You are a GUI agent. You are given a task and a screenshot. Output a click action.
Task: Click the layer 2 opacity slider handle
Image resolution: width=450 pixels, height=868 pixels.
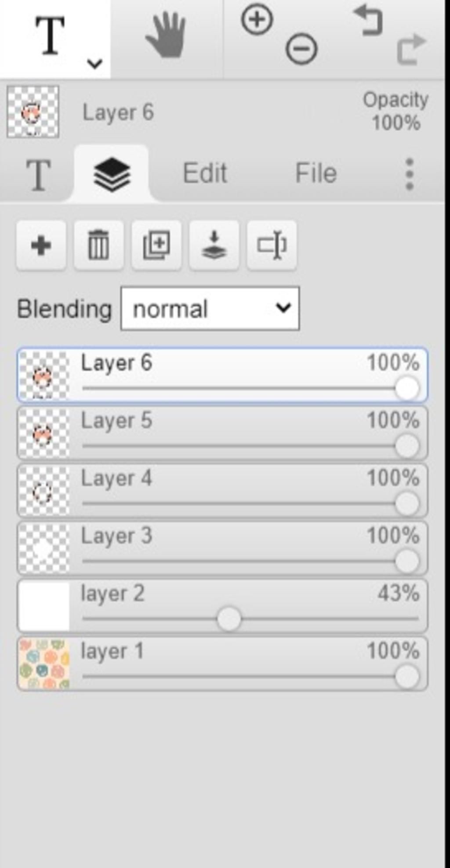[229, 619]
